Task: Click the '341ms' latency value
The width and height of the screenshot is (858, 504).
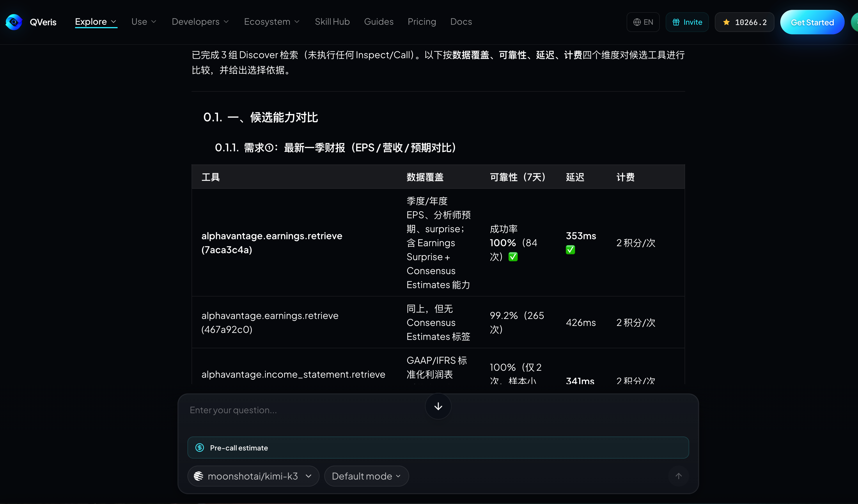Action: (580, 381)
